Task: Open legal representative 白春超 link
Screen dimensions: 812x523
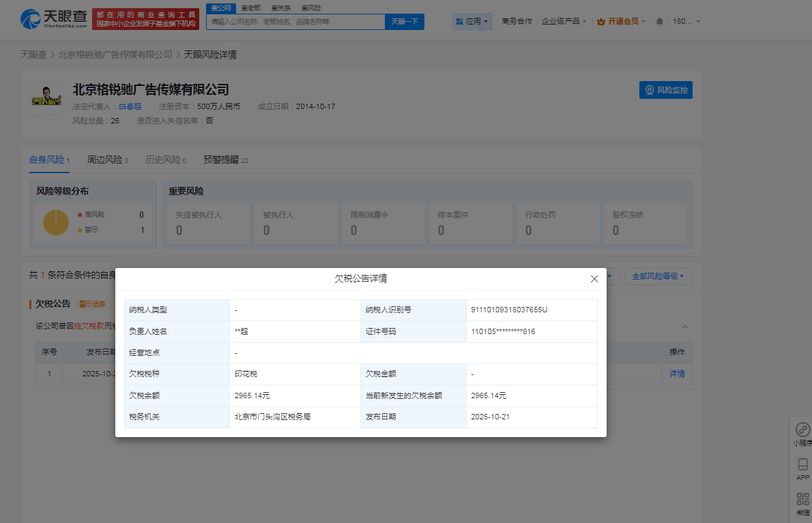Action: [x=130, y=106]
